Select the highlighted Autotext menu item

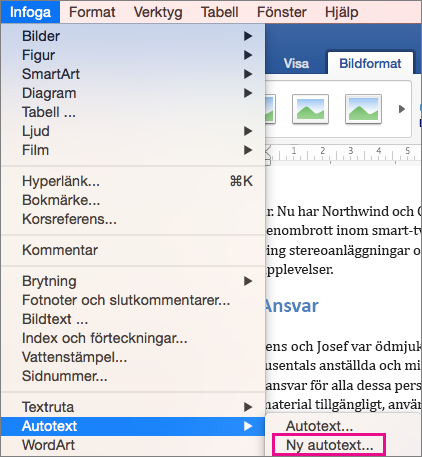click(133, 426)
